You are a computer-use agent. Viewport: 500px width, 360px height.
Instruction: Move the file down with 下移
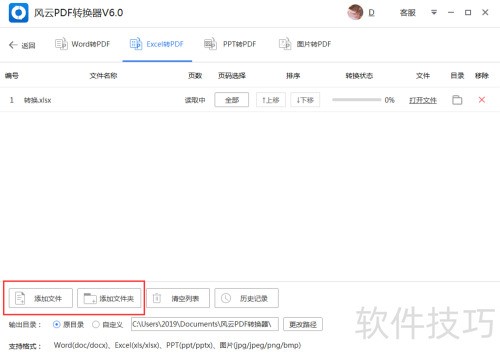point(305,100)
